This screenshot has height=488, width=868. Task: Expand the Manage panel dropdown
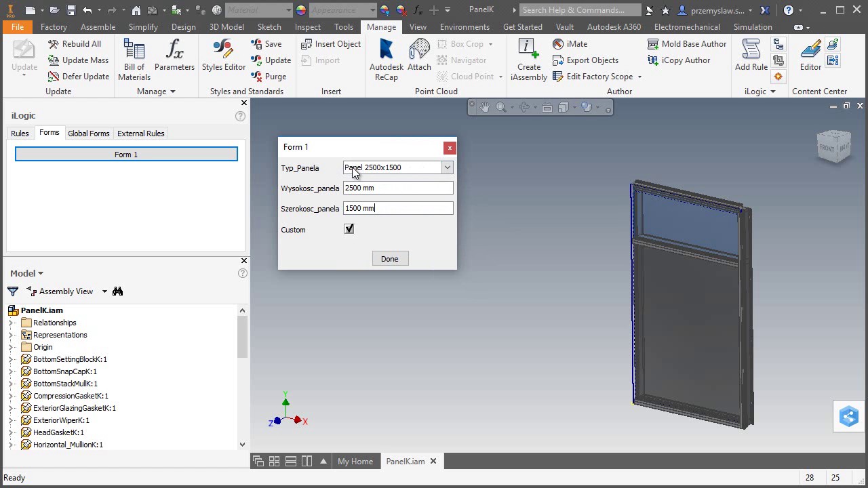pyautogui.click(x=172, y=91)
